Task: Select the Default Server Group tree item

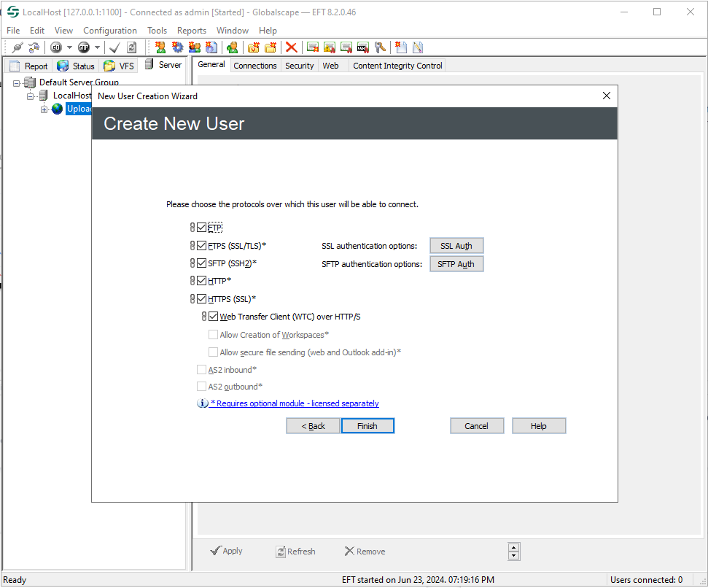Action: [79, 82]
